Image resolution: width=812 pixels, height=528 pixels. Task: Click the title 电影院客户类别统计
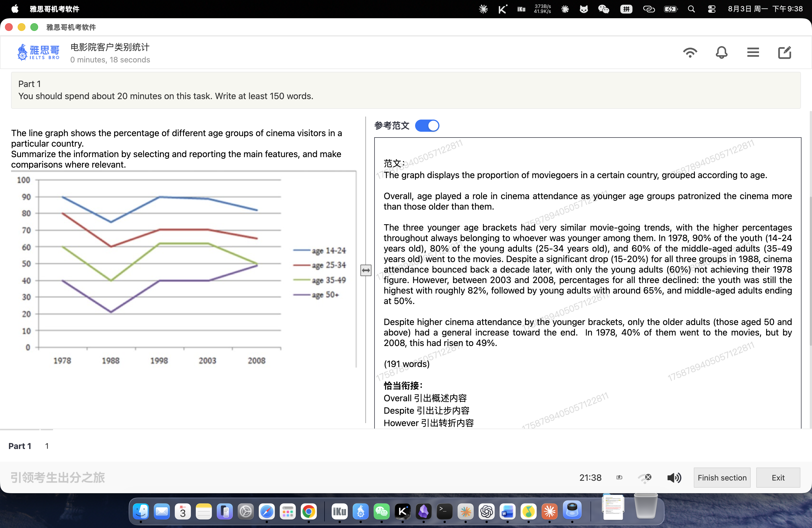coord(110,47)
